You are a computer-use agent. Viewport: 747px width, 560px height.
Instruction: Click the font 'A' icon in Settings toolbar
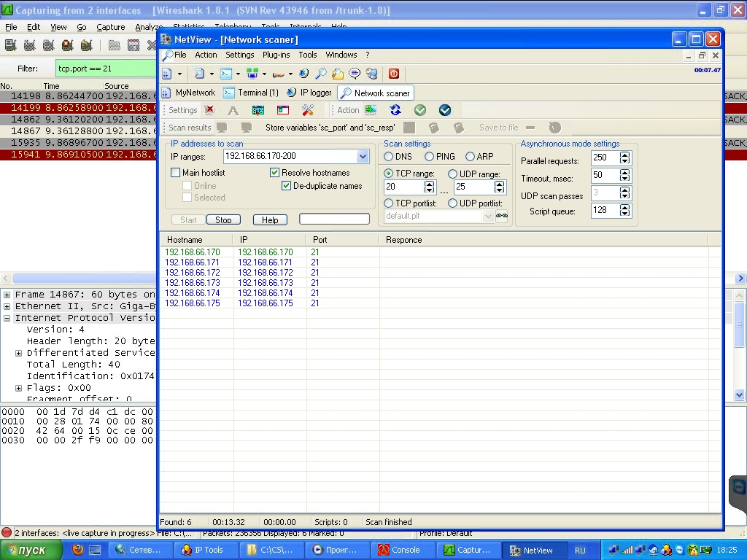(x=233, y=111)
